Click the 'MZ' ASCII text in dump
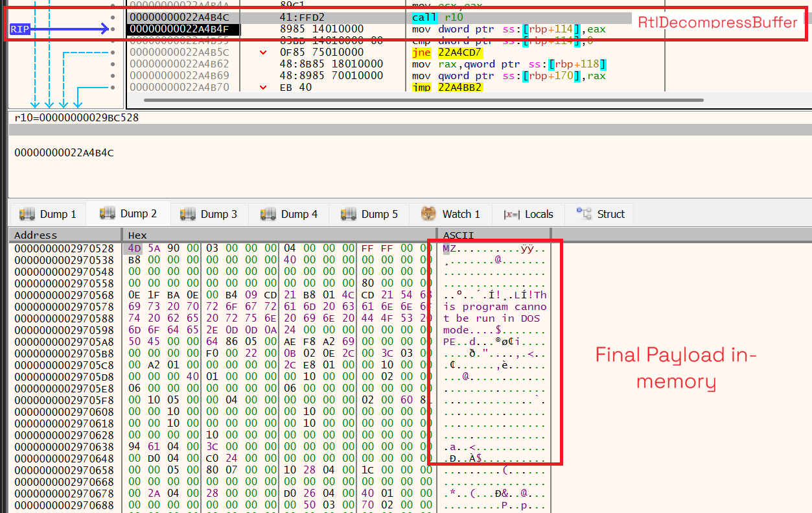 450,248
